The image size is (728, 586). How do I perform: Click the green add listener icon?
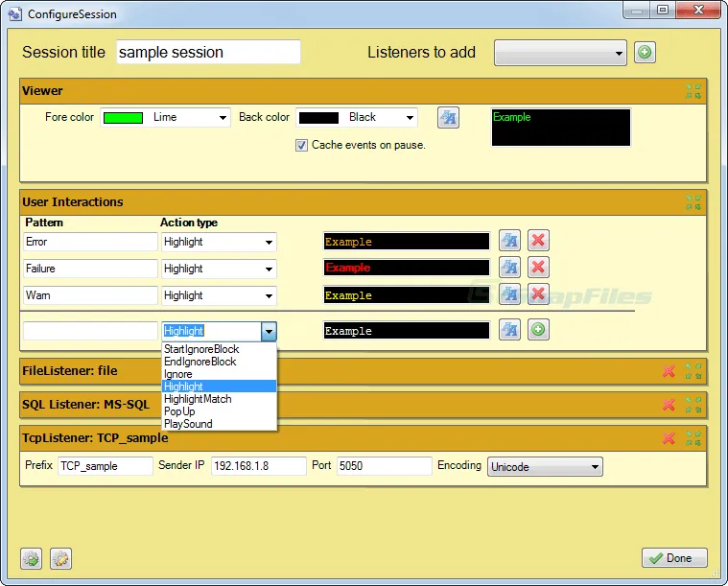645,52
